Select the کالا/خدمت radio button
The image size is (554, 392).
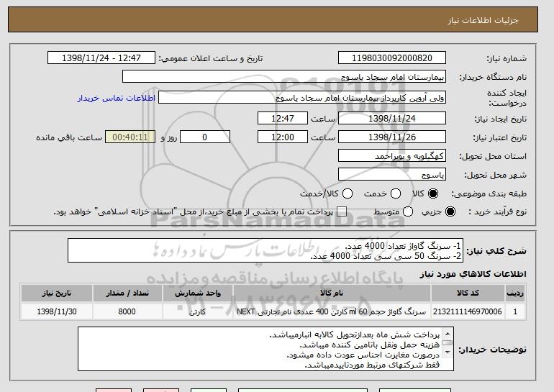pyautogui.click(x=348, y=193)
